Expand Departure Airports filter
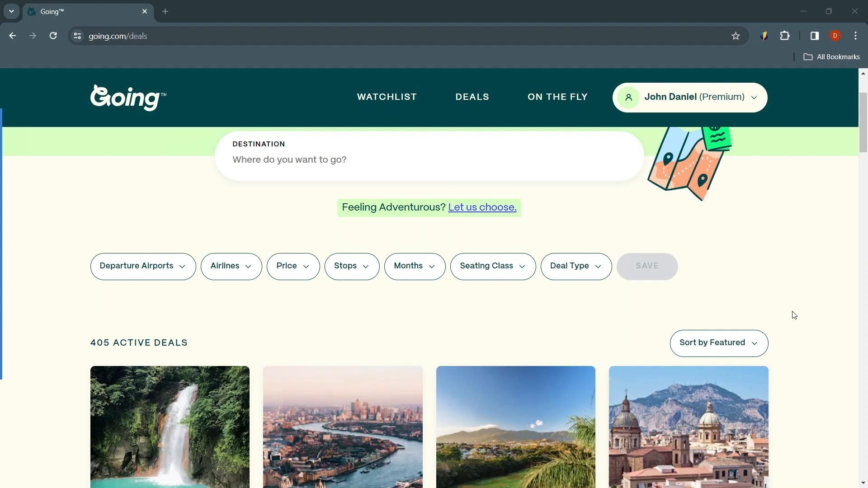Viewport: 868px width, 488px height. point(143,266)
